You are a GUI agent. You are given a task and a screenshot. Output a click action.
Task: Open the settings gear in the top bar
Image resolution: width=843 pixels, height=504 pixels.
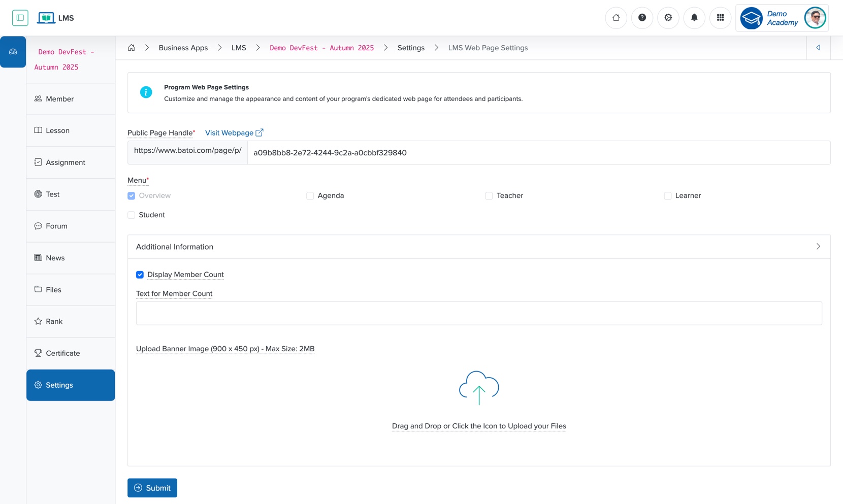(668, 17)
